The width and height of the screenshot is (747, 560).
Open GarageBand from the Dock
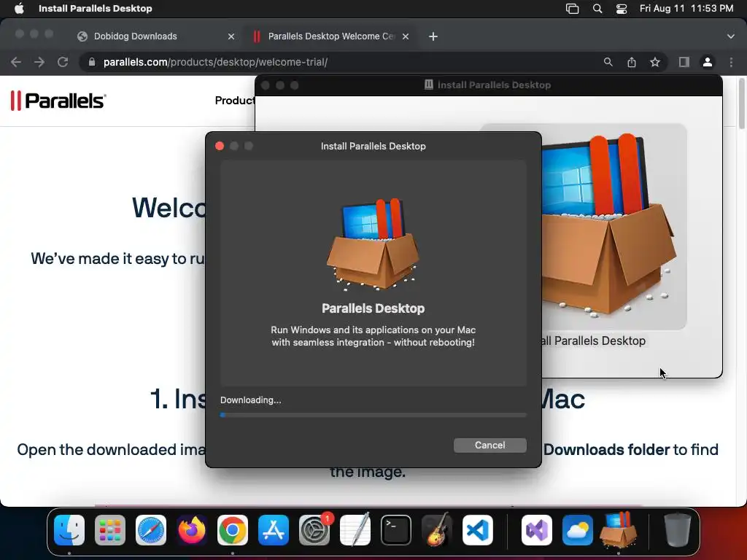click(x=436, y=530)
